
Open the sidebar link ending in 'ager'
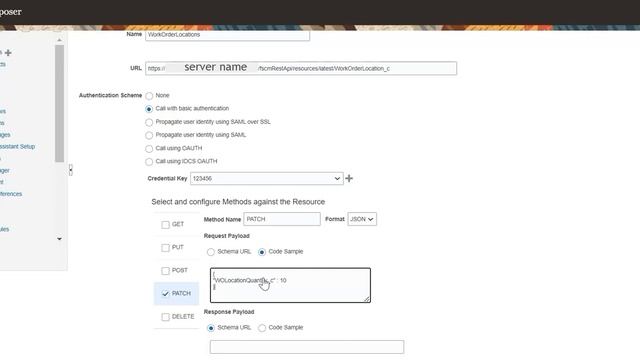click(x=5, y=171)
